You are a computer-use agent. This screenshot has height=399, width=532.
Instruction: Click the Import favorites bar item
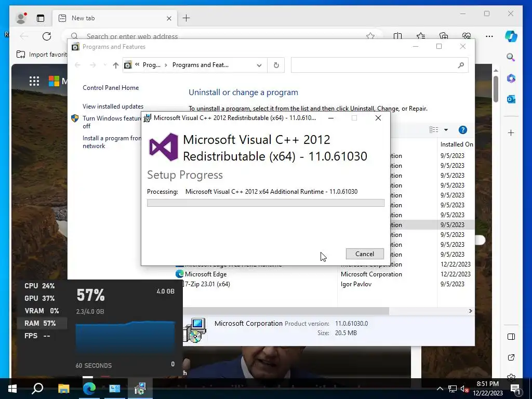point(42,54)
